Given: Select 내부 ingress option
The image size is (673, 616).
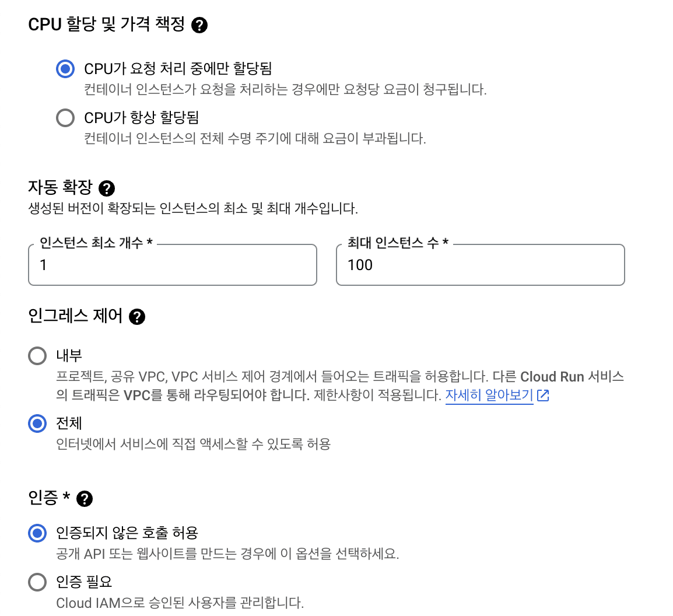Looking at the screenshot, I should 37,356.
